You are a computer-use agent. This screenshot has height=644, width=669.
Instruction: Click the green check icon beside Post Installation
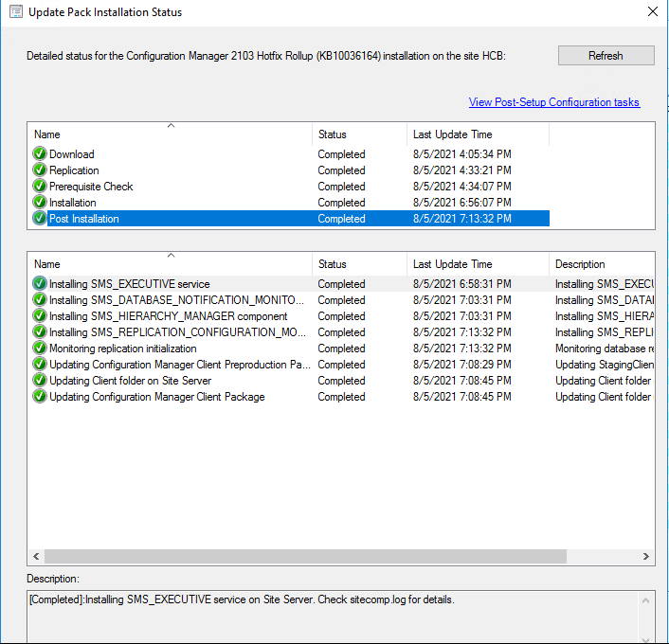click(40, 219)
